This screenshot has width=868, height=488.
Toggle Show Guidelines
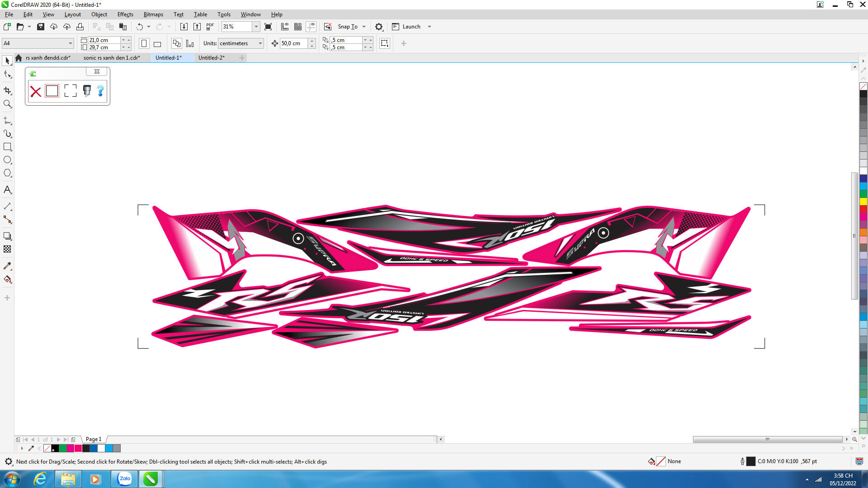point(311,27)
